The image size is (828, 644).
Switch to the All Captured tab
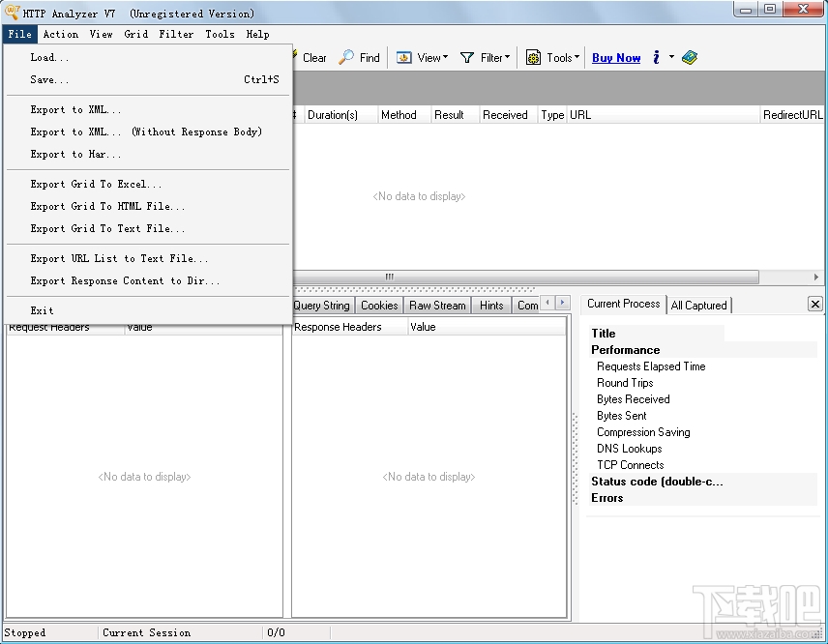(699, 305)
